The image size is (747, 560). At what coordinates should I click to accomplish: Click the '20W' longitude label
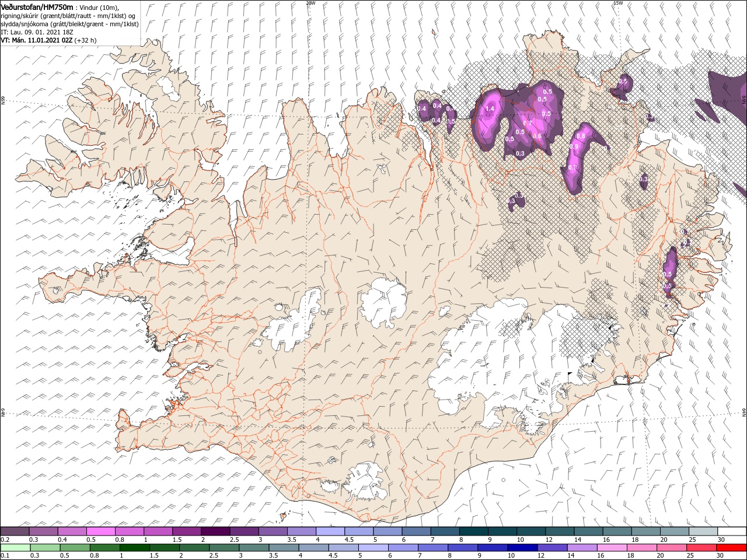pyautogui.click(x=310, y=2)
